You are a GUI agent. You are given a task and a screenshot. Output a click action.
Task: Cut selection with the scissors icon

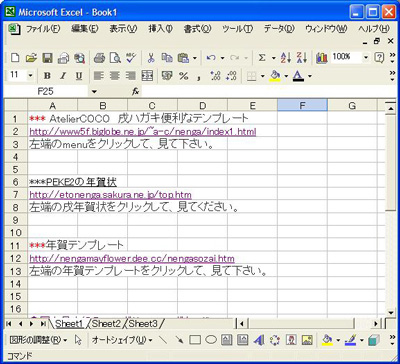click(x=151, y=58)
